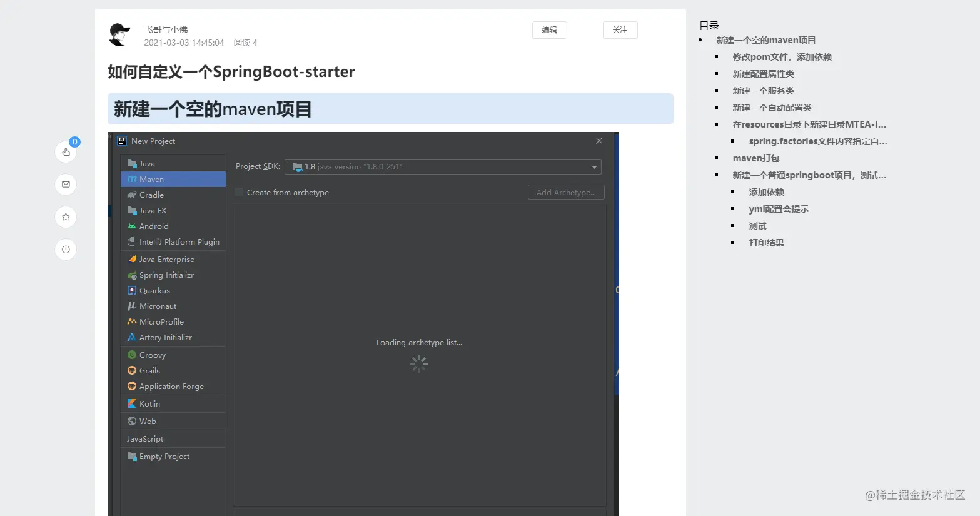Click the 阅读 4 read count
The height and width of the screenshot is (516, 980).
tap(246, 43)
